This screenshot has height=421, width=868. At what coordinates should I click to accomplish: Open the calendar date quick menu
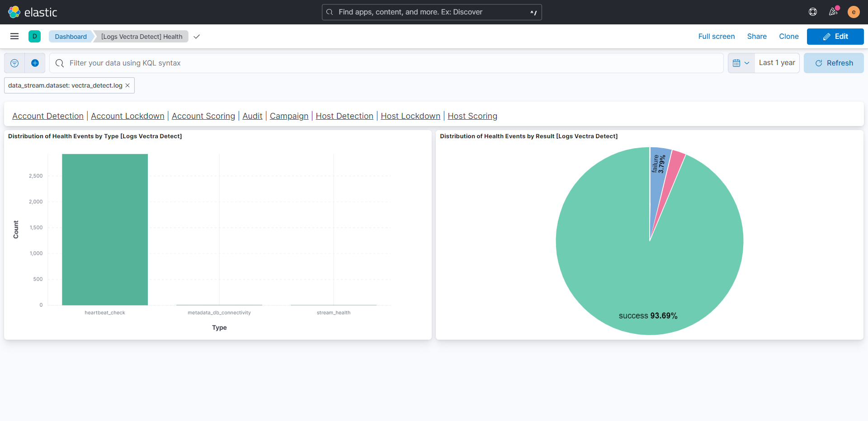(x=741, y=63)
